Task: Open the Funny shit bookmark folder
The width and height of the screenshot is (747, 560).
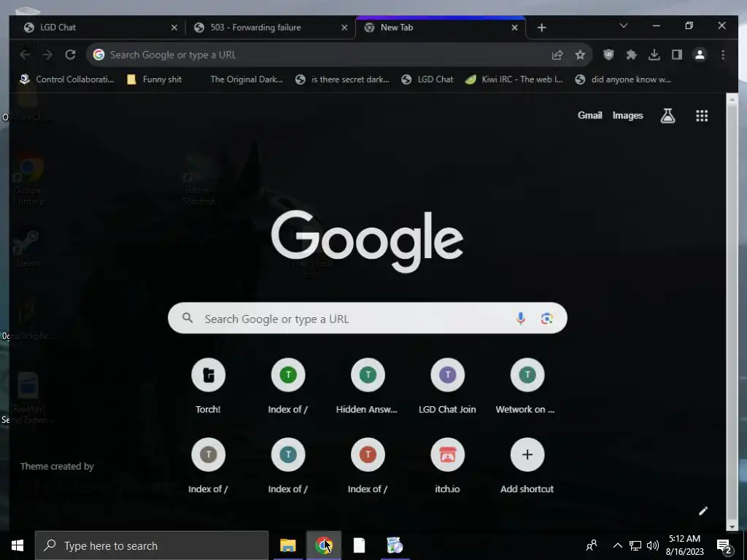Action: click(155, 79)
